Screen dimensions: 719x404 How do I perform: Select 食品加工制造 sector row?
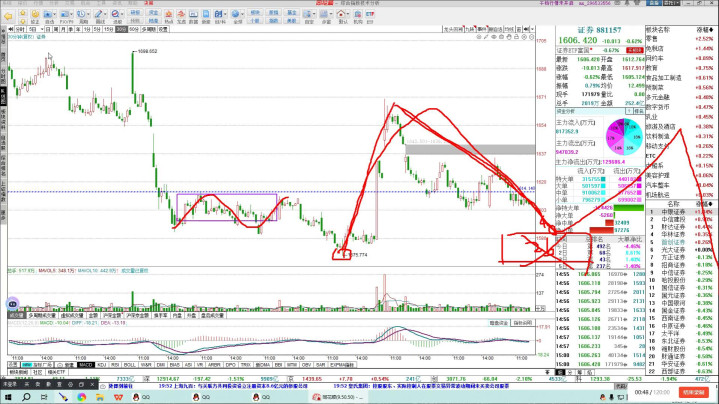(x=680, y=78)
